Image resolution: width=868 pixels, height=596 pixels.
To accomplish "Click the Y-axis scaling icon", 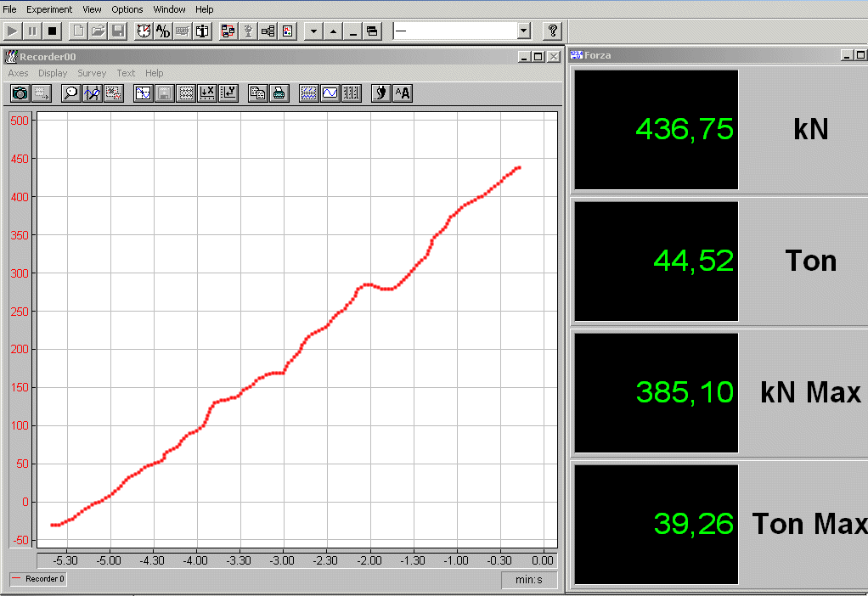I will (x=228, y=93).
